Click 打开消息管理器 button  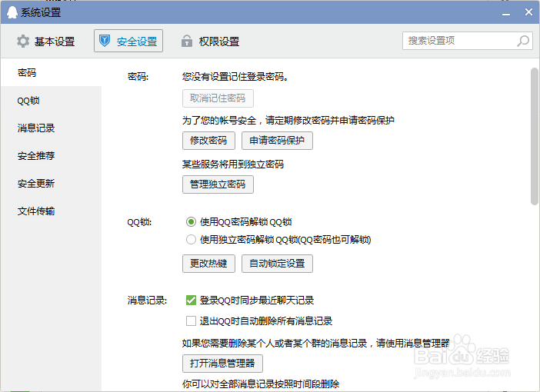click(x=222, y=364)
